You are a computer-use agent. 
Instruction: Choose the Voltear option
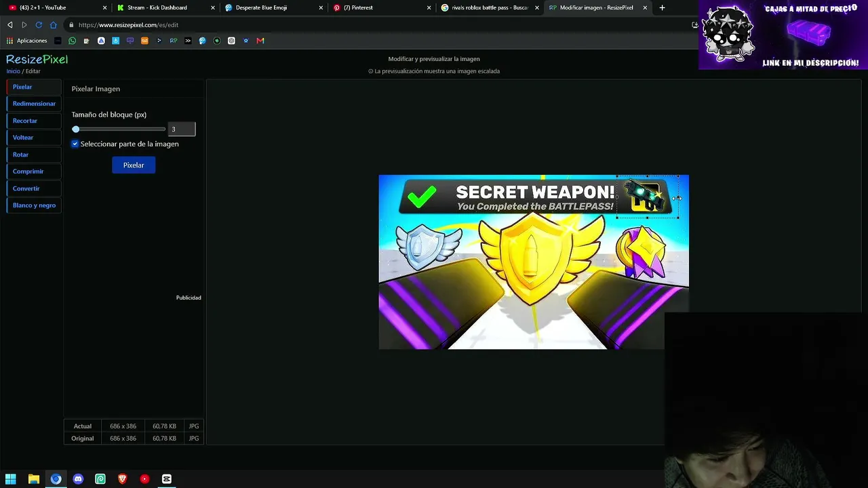[x=34, y=138]
